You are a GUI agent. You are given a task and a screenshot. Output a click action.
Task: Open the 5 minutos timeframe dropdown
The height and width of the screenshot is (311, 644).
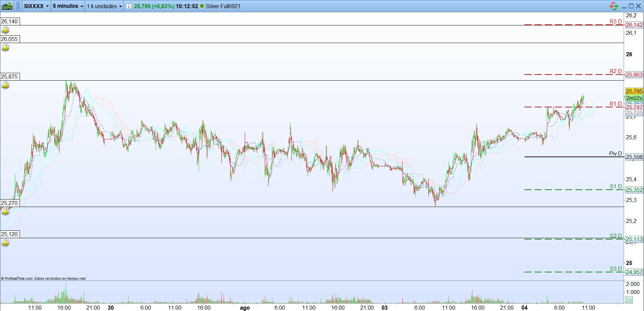click(x=68, y=6)
